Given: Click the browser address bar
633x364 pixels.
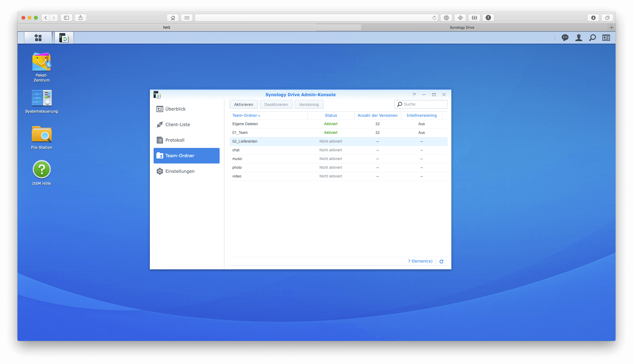Looking at the screenshot, I should click(x=316, y=18).
